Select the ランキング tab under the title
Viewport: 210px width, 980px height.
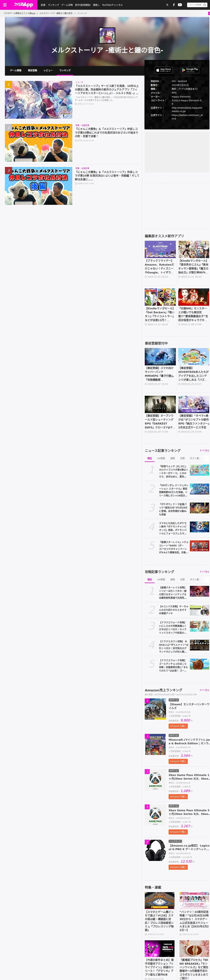[x=65, y=70]
